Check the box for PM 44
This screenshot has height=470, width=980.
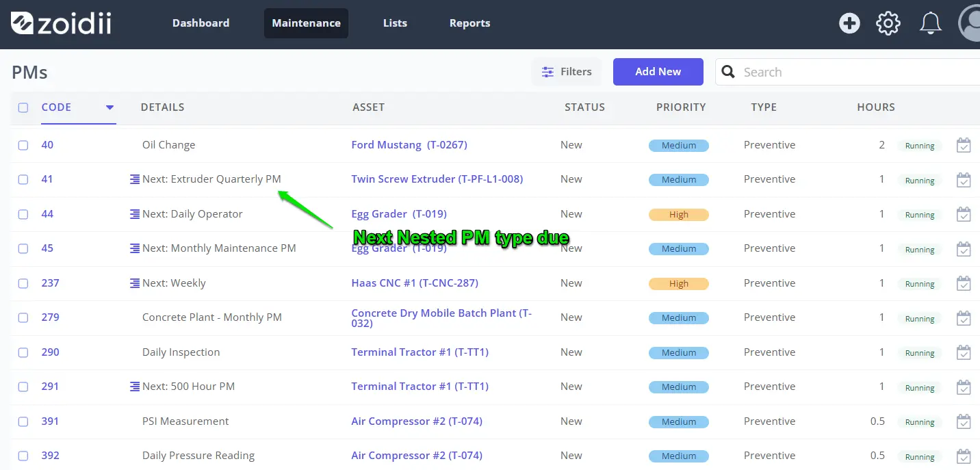pyautogui.click(x=23, y=214)
